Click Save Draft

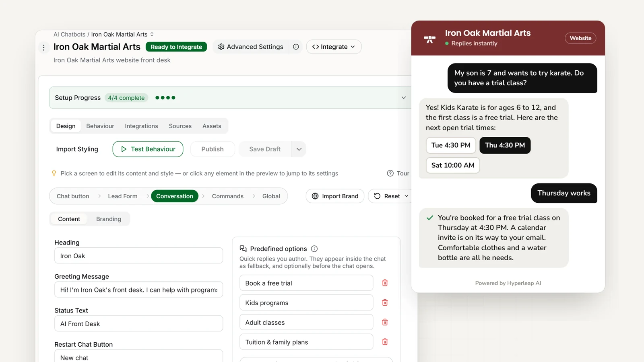click(265, 149)
